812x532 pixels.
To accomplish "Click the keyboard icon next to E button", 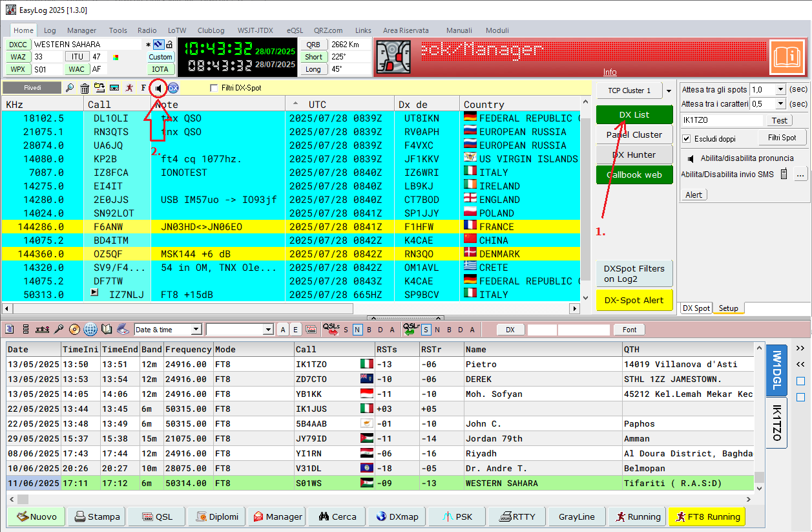I will 311,330.
